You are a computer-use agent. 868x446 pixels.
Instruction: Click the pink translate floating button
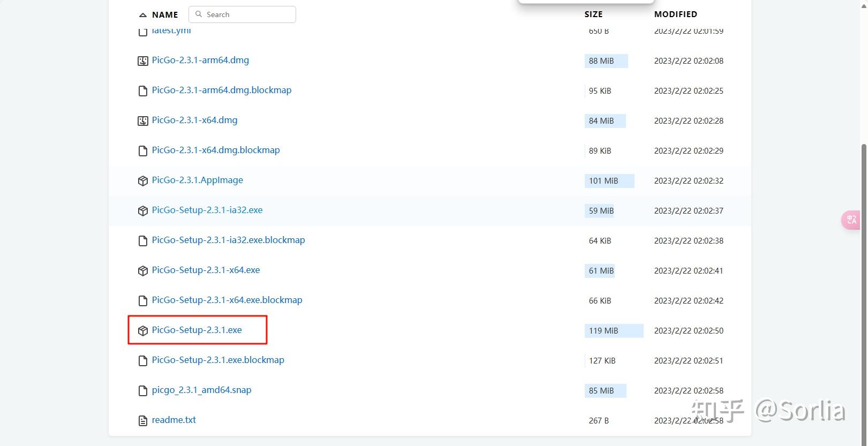pyautogui.click(x=852, y=220)
